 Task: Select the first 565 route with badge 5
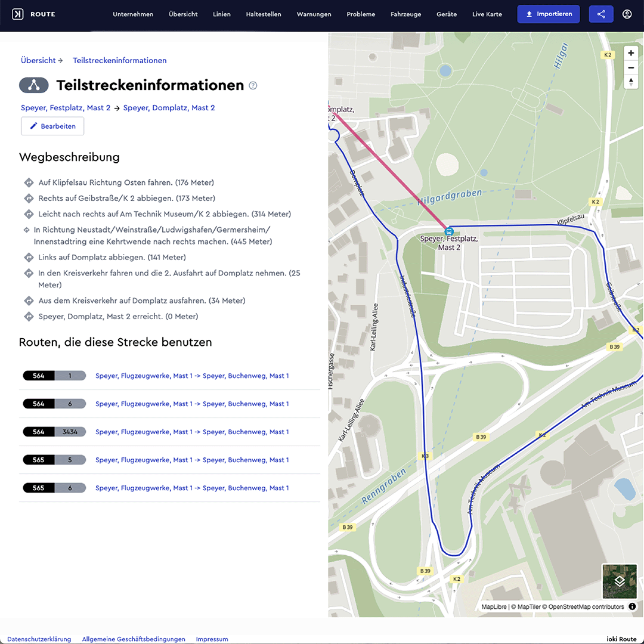(x=192, y=460)
